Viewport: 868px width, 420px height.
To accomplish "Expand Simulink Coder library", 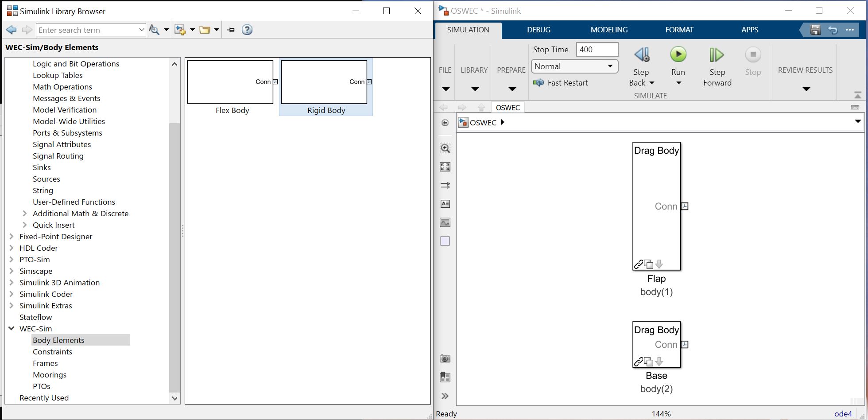I will [12, 294].
